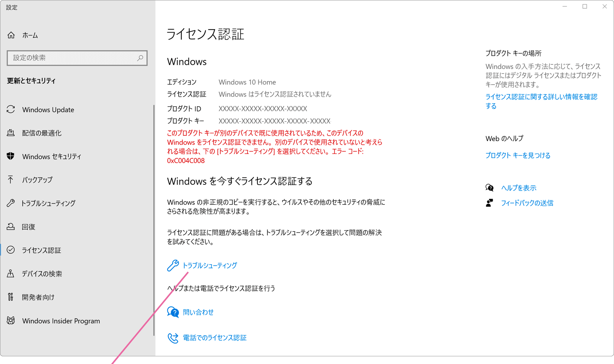Screen dimensions: 614x364
Task: Click the Windows Insider Program cat icon
Action: tap(11, 321)
